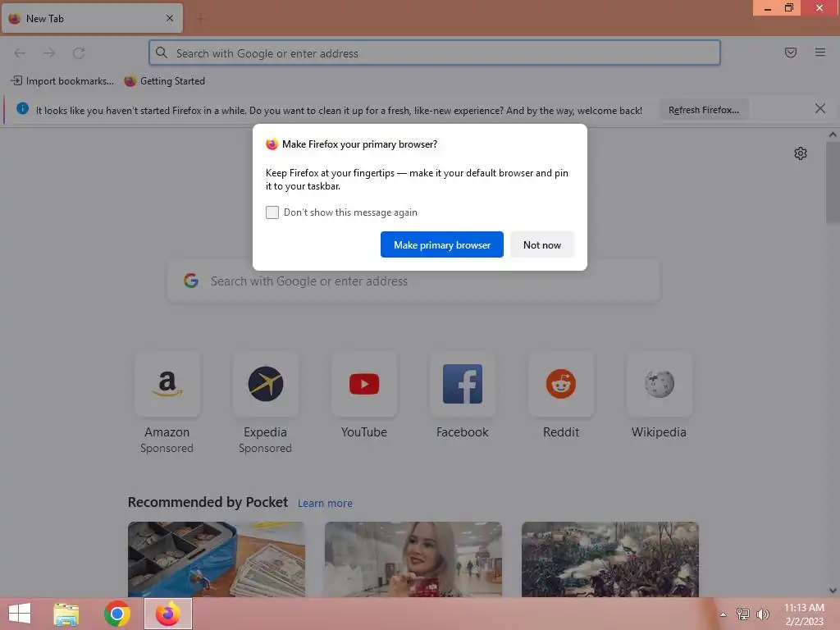Image resolution: width=840 pixels, height=630 pixels.
Task: Open a new tab with the plus button
Action: tap(200, 19)
